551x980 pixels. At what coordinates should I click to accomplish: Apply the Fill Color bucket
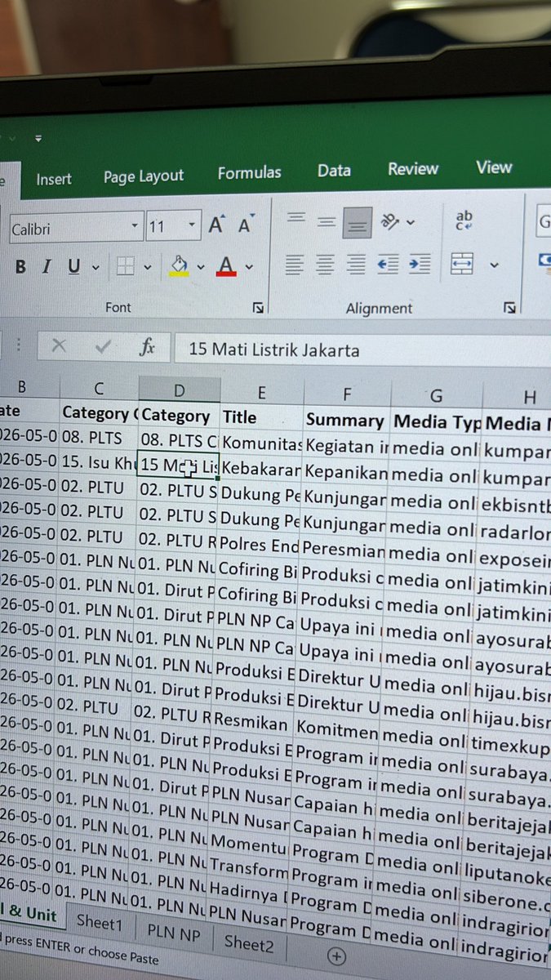pos(178,265)
